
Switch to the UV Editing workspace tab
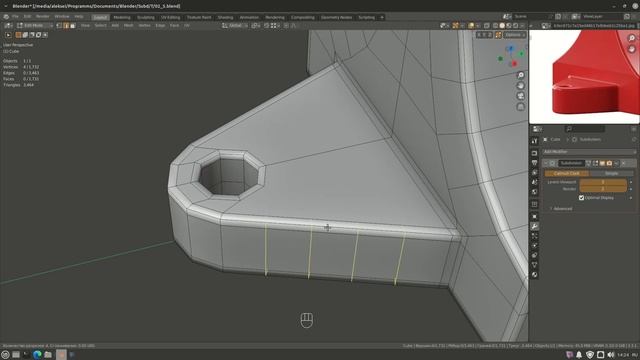pos(170,18)
